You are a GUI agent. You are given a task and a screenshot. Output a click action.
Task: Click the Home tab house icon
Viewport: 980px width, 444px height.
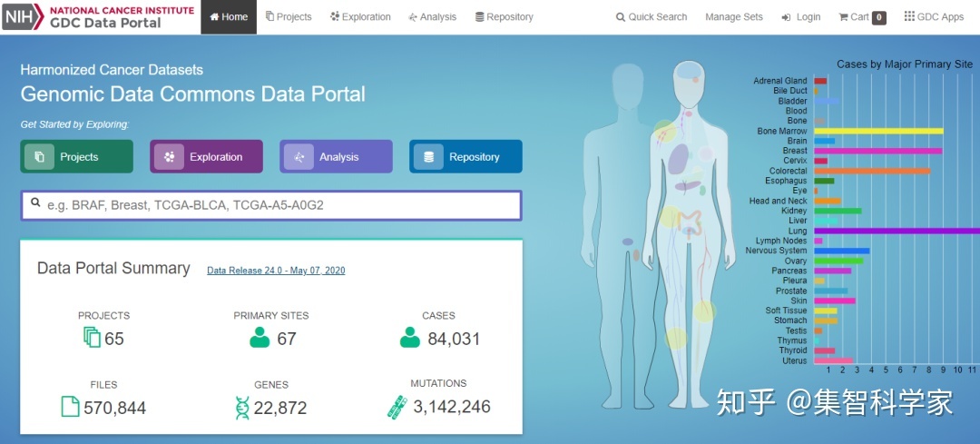click(214, 17)
